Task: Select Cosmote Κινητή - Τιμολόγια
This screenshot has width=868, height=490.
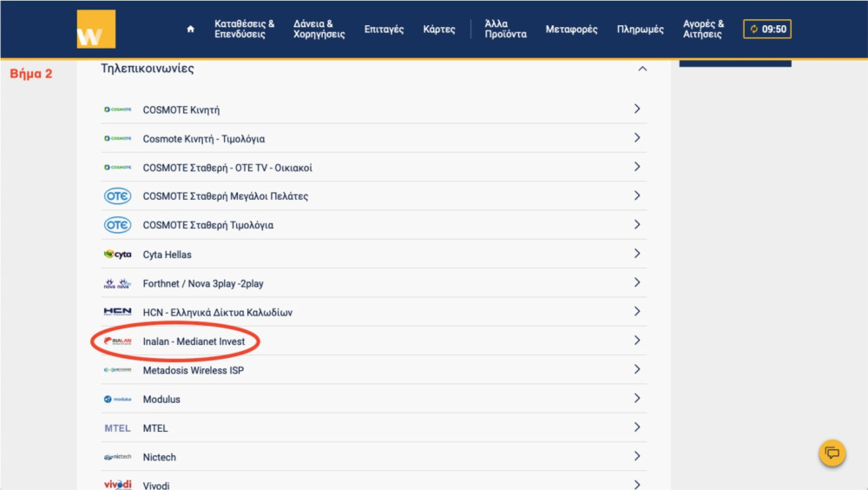Action: (x=204, y=139)
